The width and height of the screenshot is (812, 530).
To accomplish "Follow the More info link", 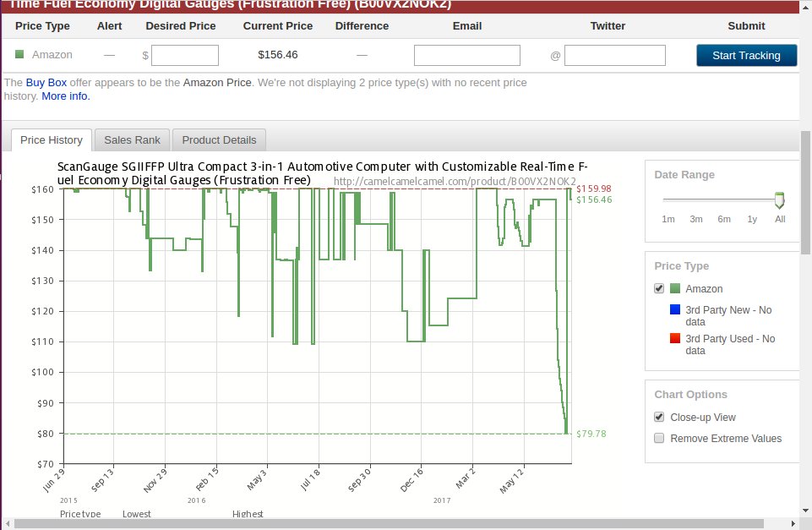I will pos(66,96).
